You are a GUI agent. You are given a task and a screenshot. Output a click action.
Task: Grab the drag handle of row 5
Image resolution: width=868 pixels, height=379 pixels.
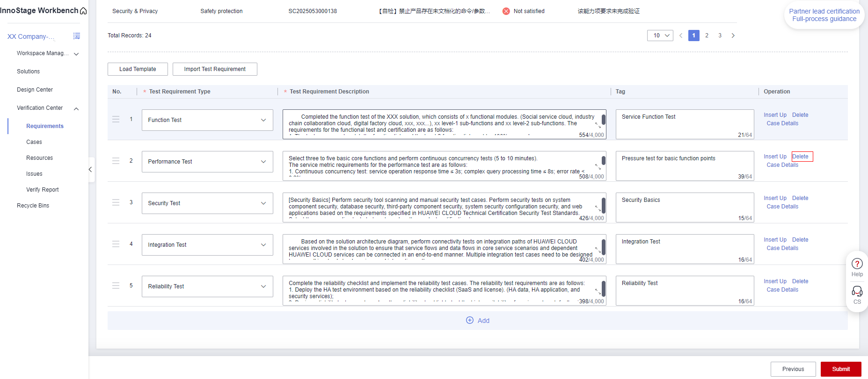[x=116, y=286]
